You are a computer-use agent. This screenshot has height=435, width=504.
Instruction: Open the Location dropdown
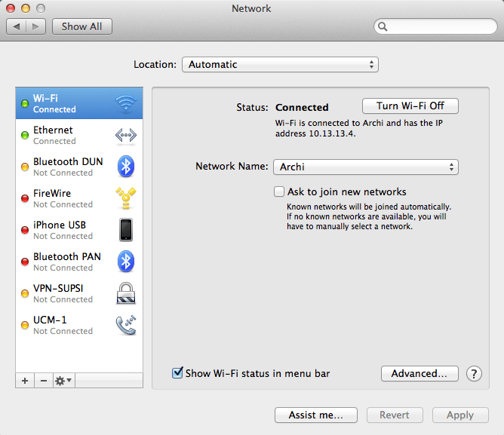[x=280, y=65]
